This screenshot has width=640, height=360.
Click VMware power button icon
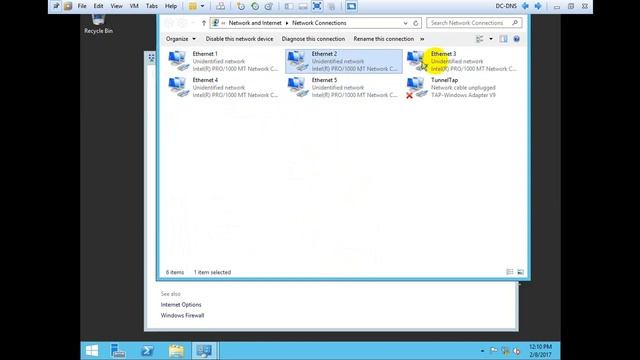pos(192,6)
